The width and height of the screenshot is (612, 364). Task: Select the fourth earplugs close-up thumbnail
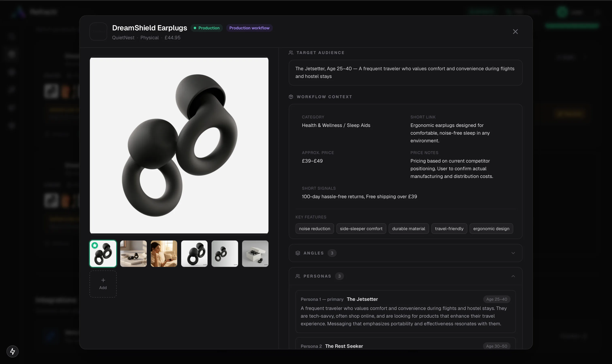tap(194, 253)
